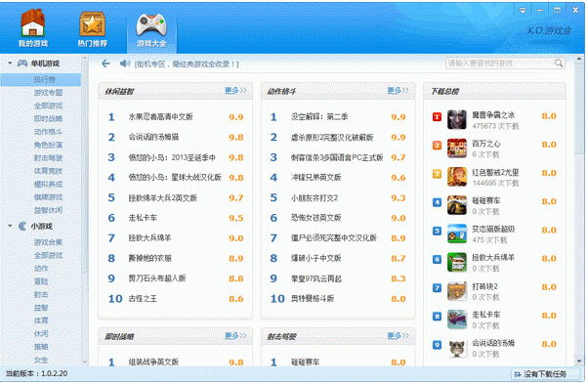Select 冒险 under 小游戏
This screenshot has height=383, width=588.
pos(41,281)
